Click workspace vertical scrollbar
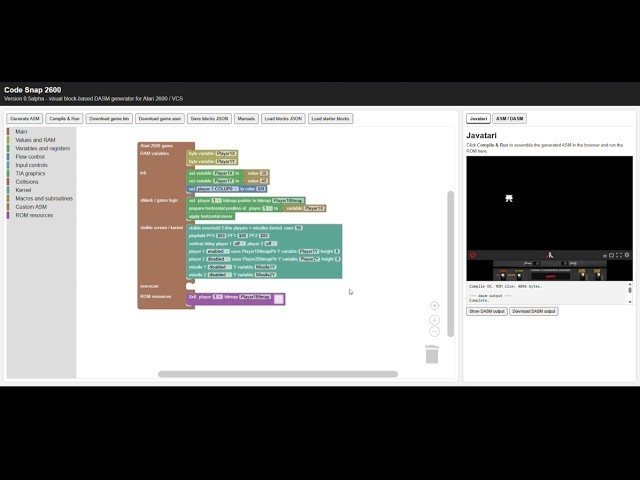The height and width of the screenshot is (480, 640). pos(451,264)
